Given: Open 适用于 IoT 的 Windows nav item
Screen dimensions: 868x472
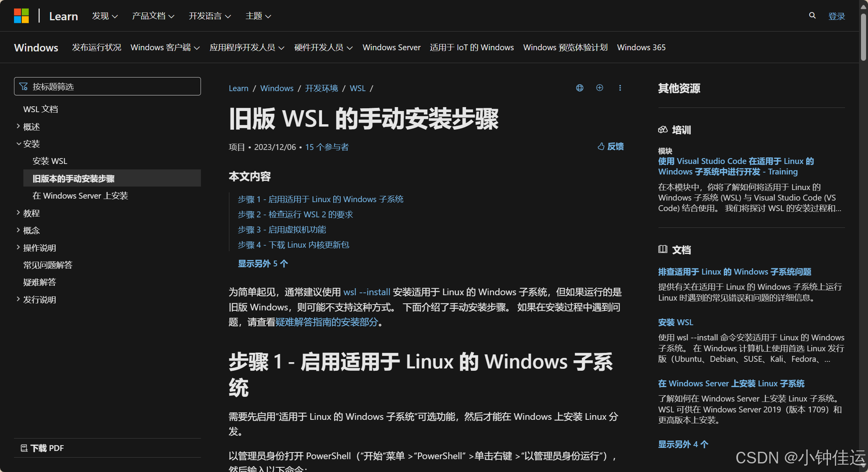Looking at the screenshot, I should click(x=472, y=48).
